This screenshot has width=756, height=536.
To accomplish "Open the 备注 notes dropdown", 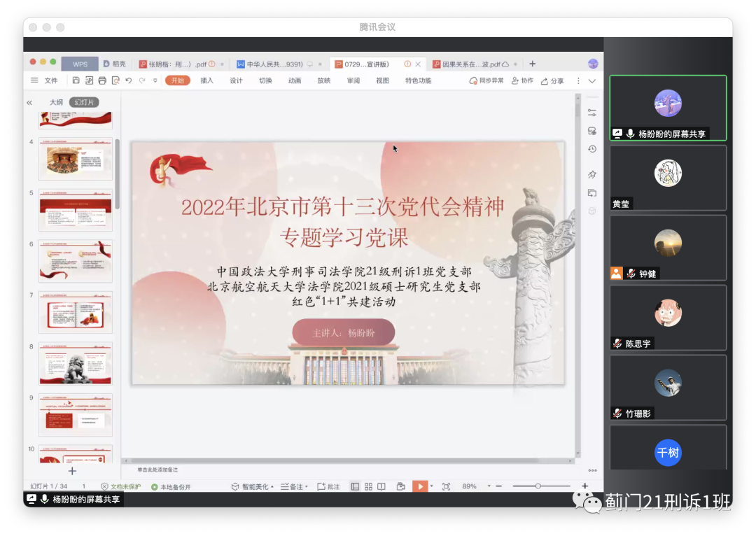I will (294, 487).
